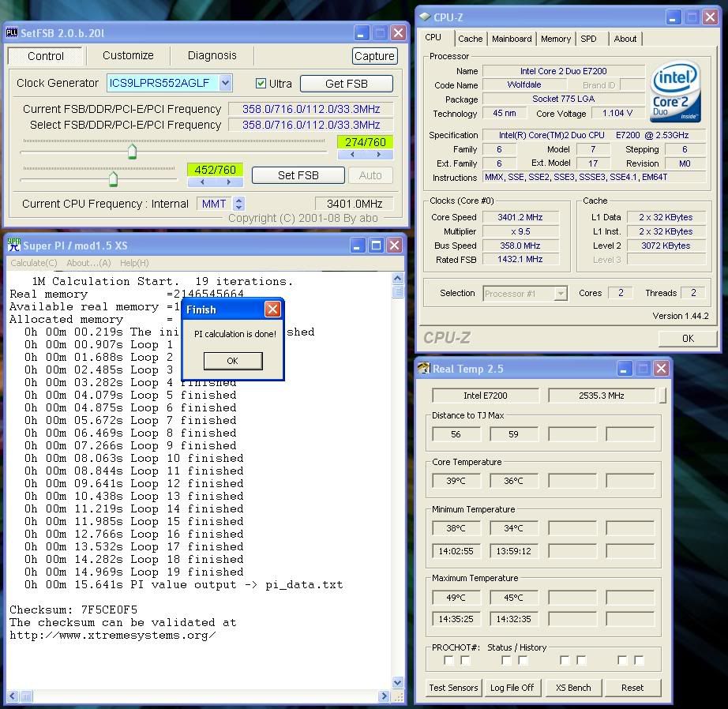This screenshot has height=709, width=728.
Task: Click the lower FSB slider thumb
Action: (x=113, y=178)
